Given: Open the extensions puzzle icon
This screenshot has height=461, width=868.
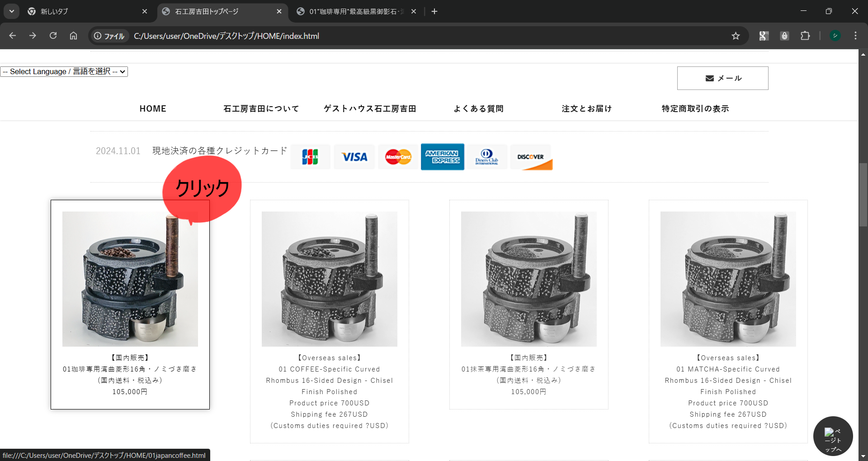Looking at the screenshot, I should pyautogui.click(x=805, y=36).
